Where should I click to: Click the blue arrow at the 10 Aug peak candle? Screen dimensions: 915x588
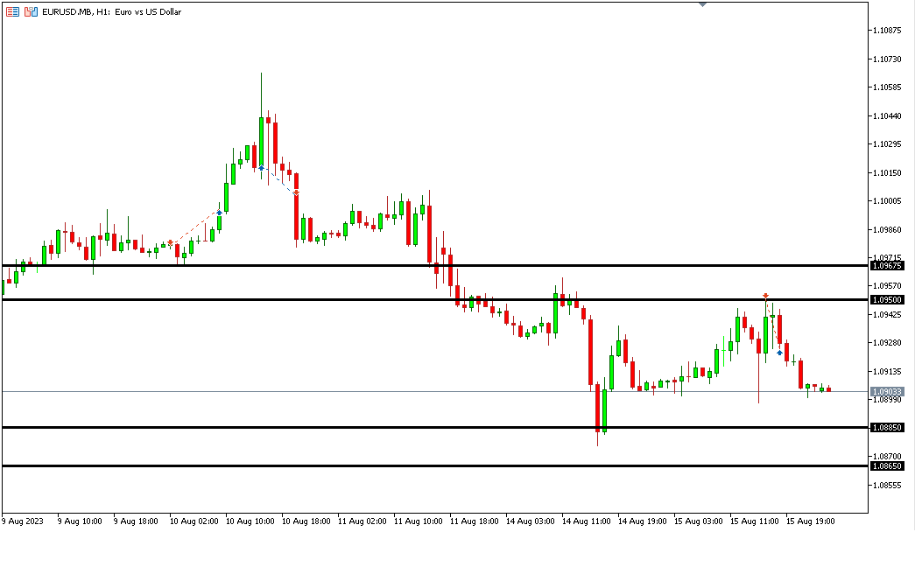pyautogui.click(x=261, y=167)
